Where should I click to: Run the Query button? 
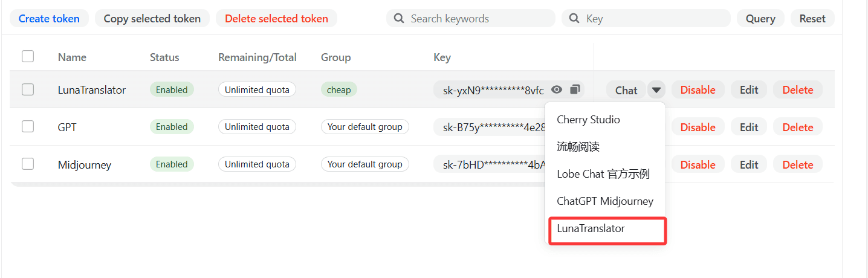coord(760,19)
